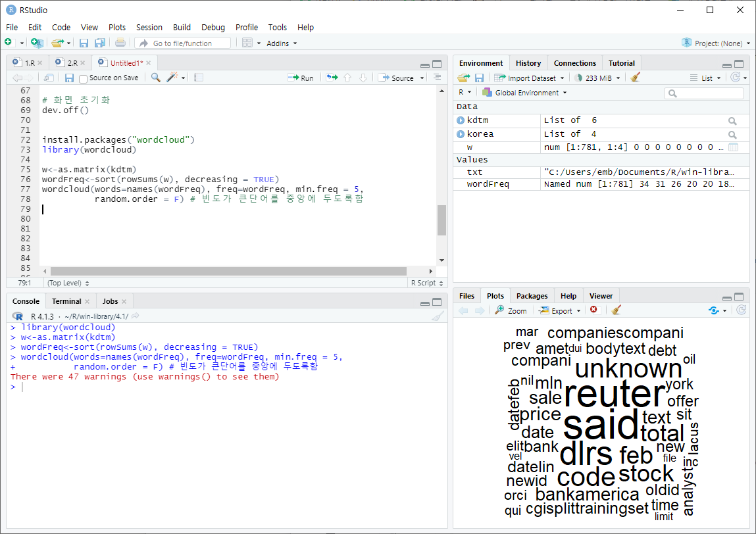This screenshot has width=756, height=534.
Task: Toggle Source on Save checkbox
Action: (84, 78)
